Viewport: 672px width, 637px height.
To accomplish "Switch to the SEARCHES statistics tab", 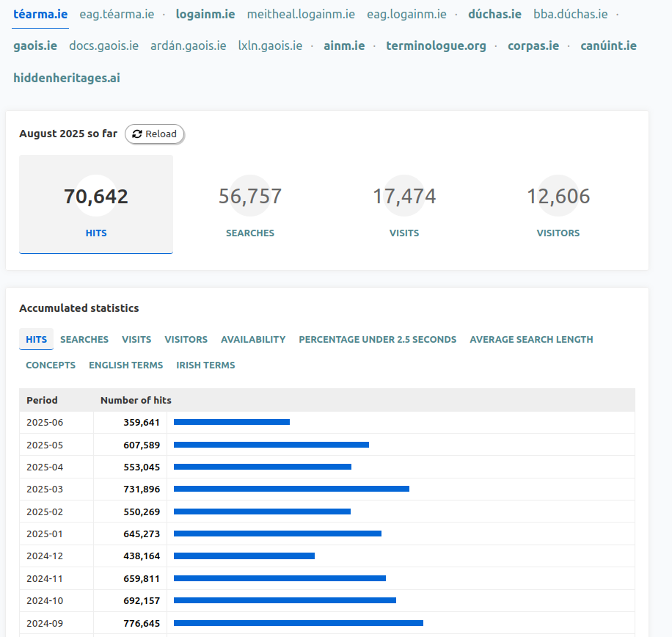I will point(84,339).
